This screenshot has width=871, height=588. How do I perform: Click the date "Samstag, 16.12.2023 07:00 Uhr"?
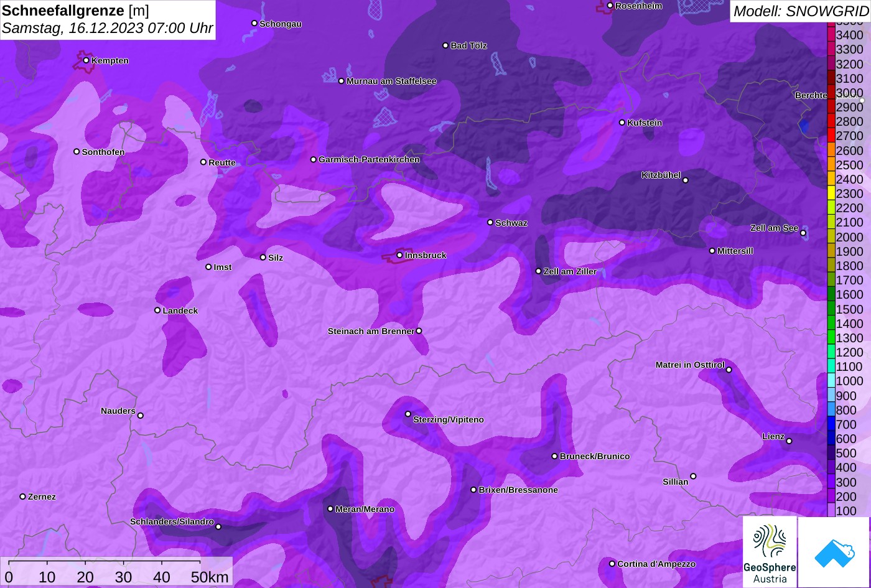(x=108, y=28)
